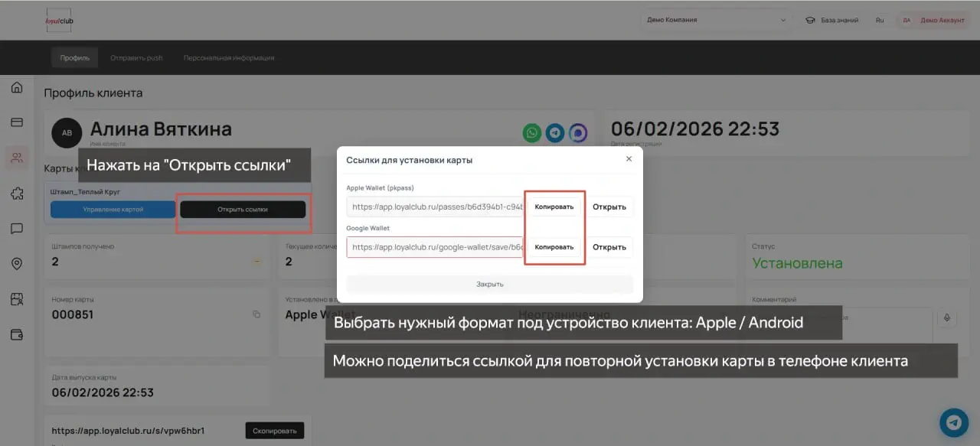Contact the client via the Telegram icon in the profile header
980x446 pixels.
[x=555, y=132]
